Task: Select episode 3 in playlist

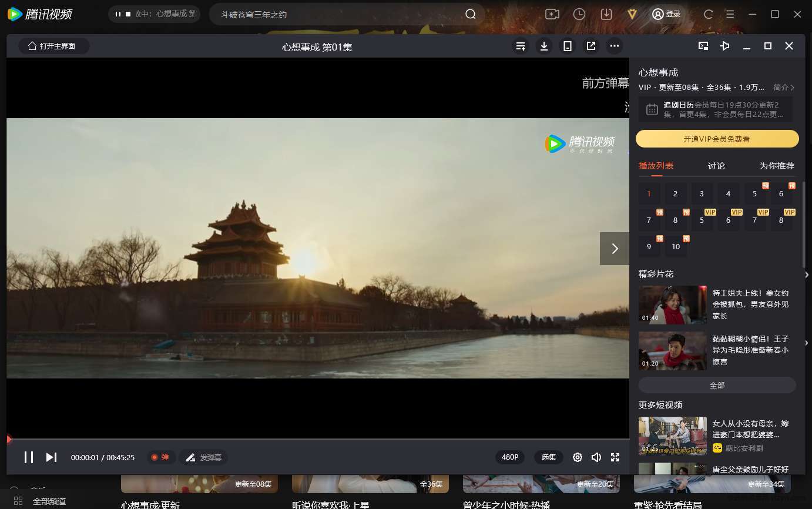Action: tap(702, 193)
